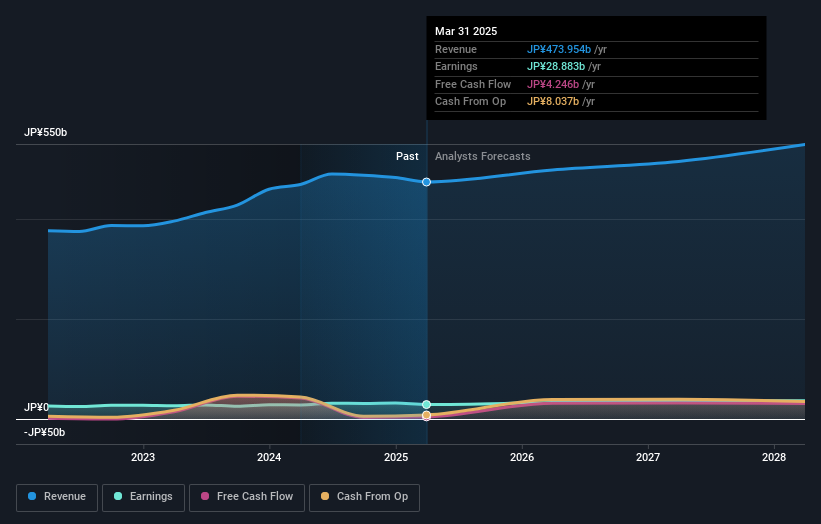The image size is (821, 524).
Task: Click the free cash flow value JP¥4.246b
Action: [x=553, y=84]
